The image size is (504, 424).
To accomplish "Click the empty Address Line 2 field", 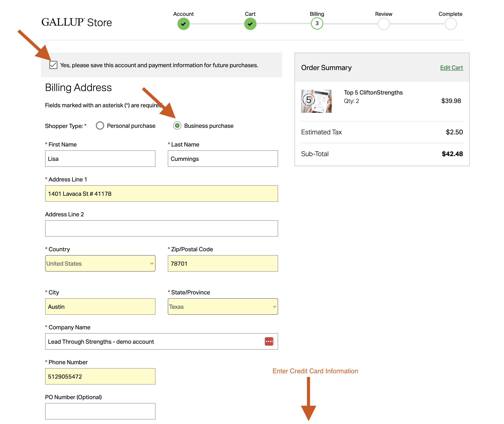I will click(161, 228).
